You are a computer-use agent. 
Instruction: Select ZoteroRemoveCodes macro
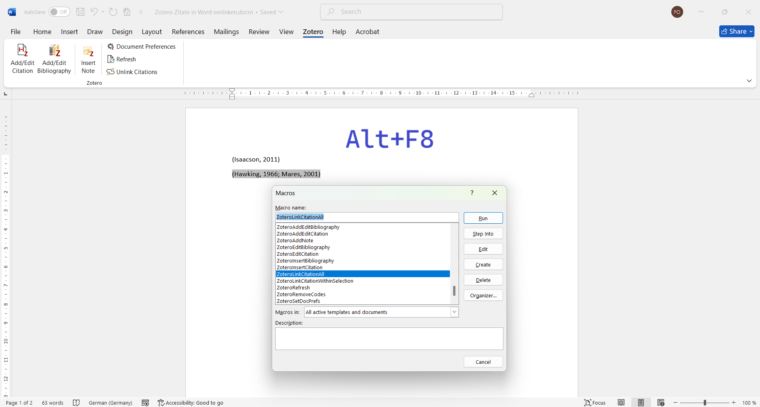(x=301, y=295)
